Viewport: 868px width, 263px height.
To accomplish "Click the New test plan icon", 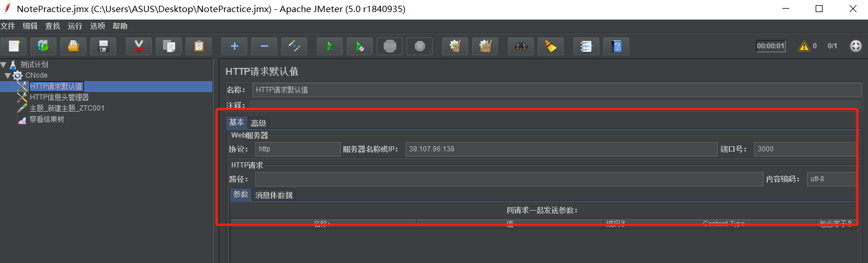I will click(14, 46).
